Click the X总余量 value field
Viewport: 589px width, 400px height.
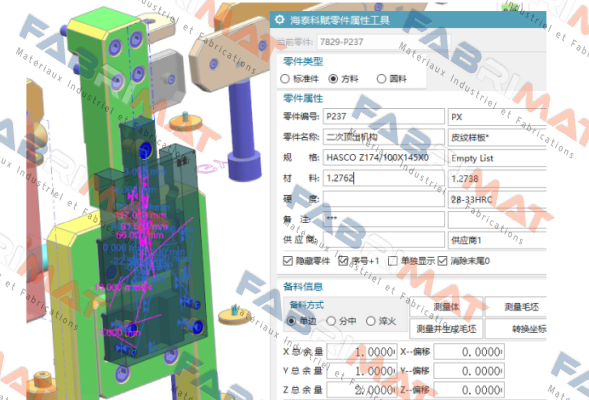coord(362,352)
